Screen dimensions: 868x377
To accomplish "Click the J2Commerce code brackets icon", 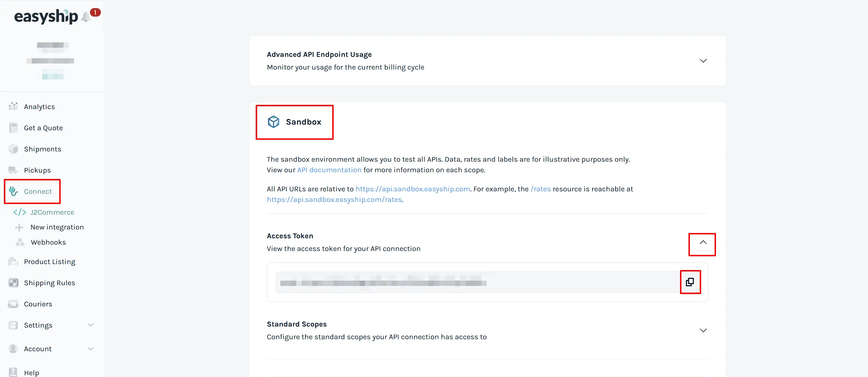I will click(20, 212).
